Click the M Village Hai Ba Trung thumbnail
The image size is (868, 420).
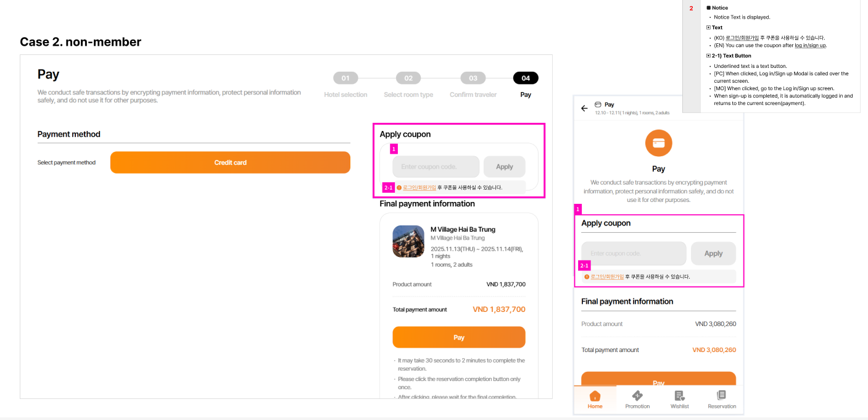click(408, 241)
